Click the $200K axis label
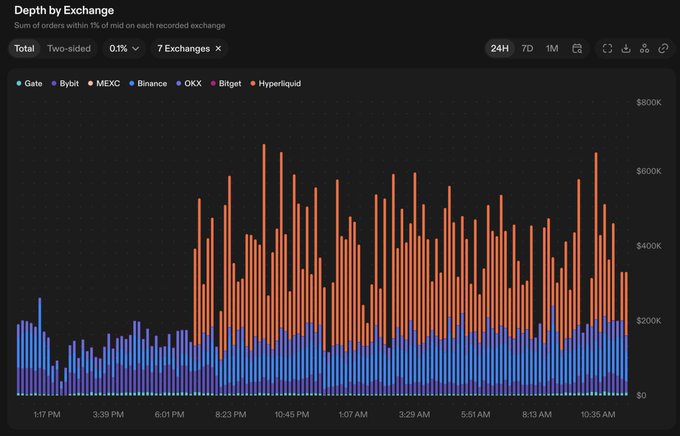The width and height of the screenshot is (680, 436). point(649,321)
